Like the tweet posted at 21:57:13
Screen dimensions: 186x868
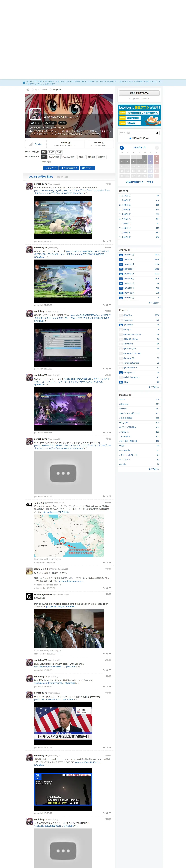pyautogui.click(x=110, y=241)
